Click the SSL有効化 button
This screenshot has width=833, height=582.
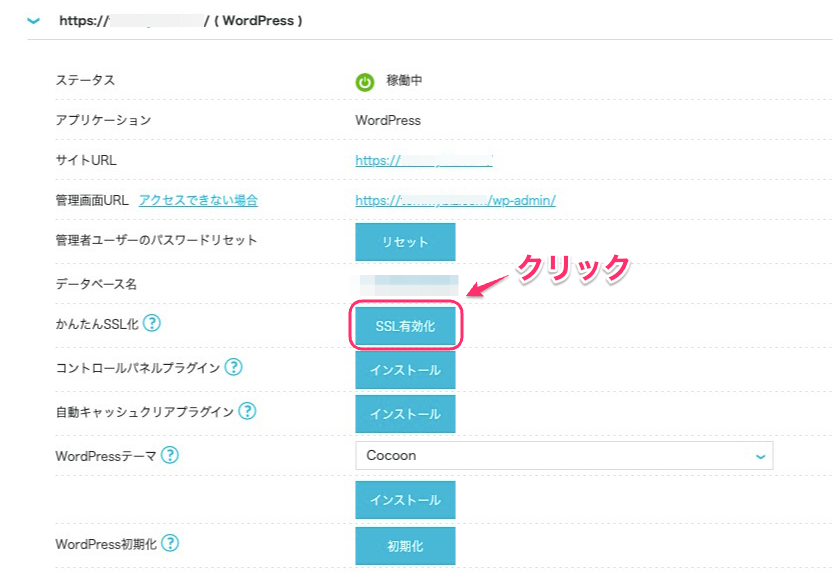coord(405,327)
